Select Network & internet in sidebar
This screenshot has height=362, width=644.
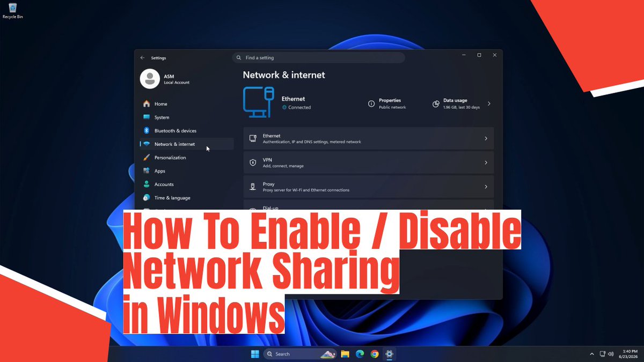click(x=186, y=144)
